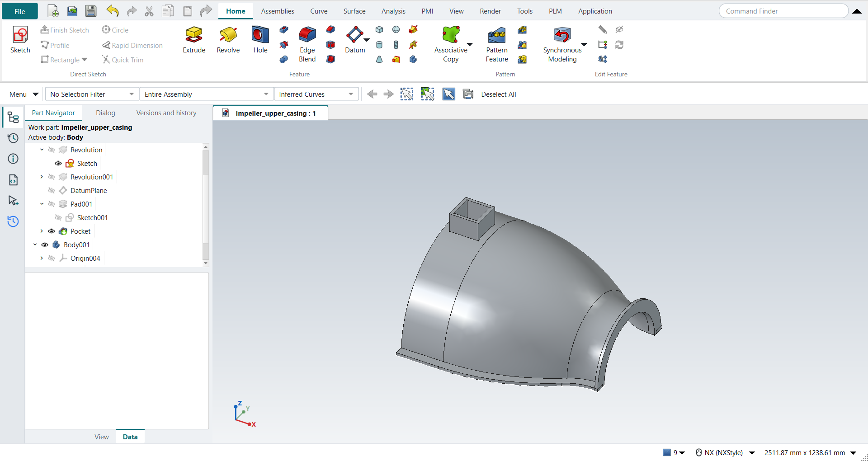The height and width of the screenshot is (461, 868).
Task: Click the View tab at panel bottom
Action: point(102,437)
